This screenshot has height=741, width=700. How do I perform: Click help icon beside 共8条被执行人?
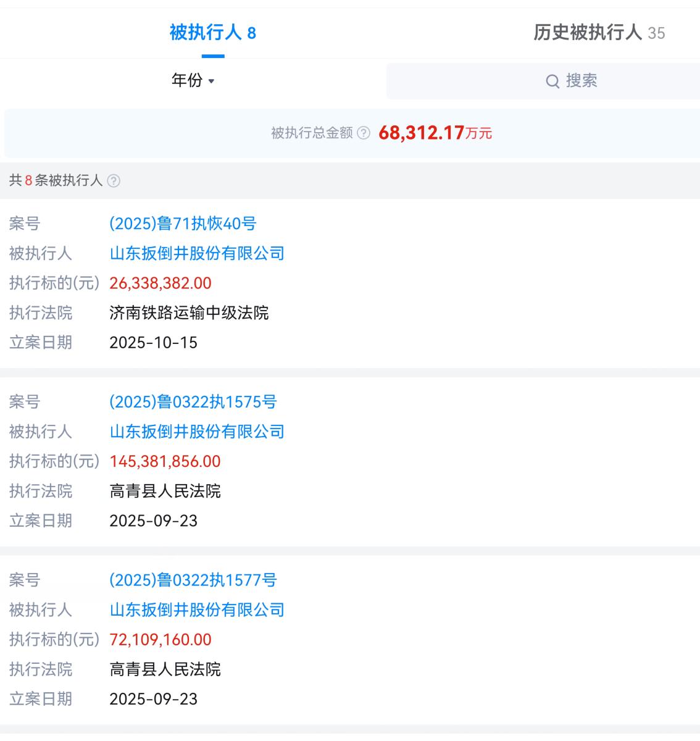coord(114,180)
